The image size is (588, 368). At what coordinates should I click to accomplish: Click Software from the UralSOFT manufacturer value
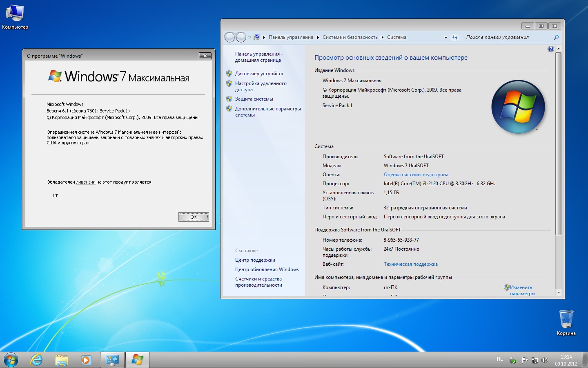pos(413,157)
